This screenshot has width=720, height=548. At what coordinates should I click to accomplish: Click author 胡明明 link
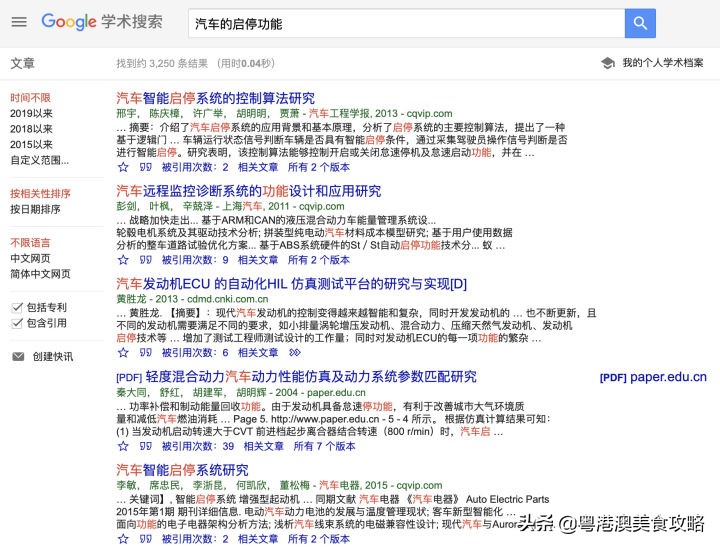coord(252,113)
